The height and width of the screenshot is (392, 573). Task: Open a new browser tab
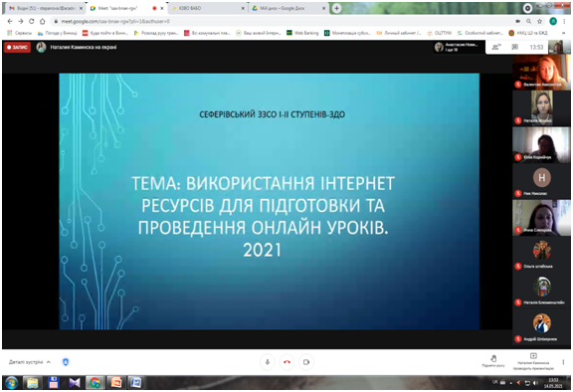(x=336, y=8)
